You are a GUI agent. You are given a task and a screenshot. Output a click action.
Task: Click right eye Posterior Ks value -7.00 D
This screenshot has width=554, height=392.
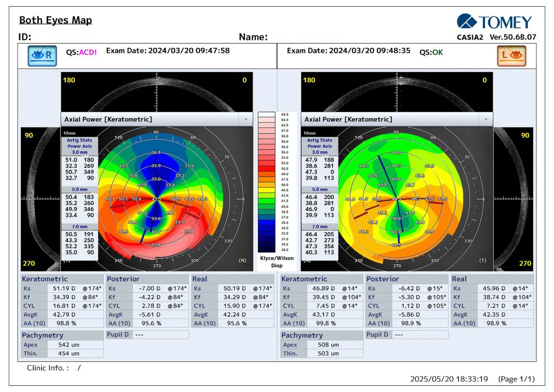(150, 289)
